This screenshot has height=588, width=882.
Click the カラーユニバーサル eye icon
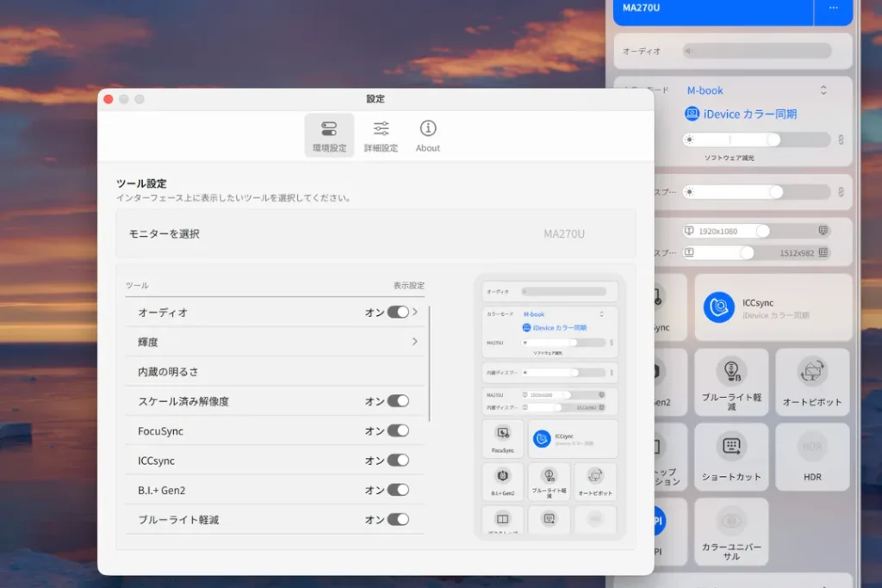pyautogui.click(x=731, y=521)
